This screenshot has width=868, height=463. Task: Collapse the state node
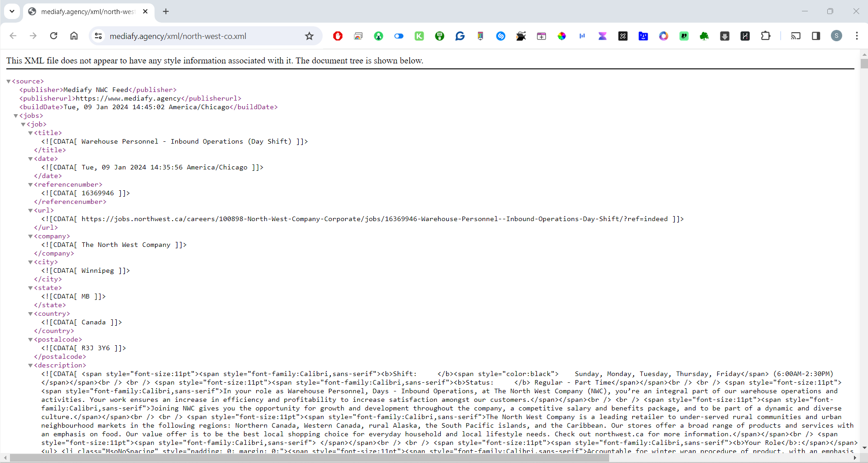(x=30, y=288)
